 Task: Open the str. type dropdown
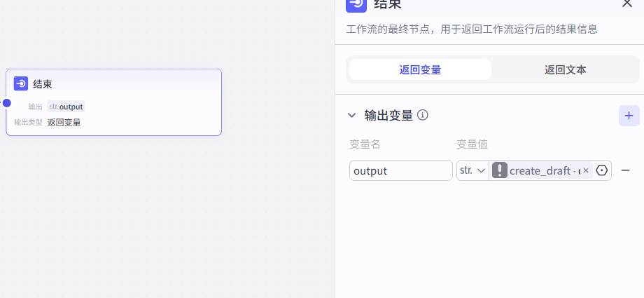pyautogui.click(x=472, y=170)
